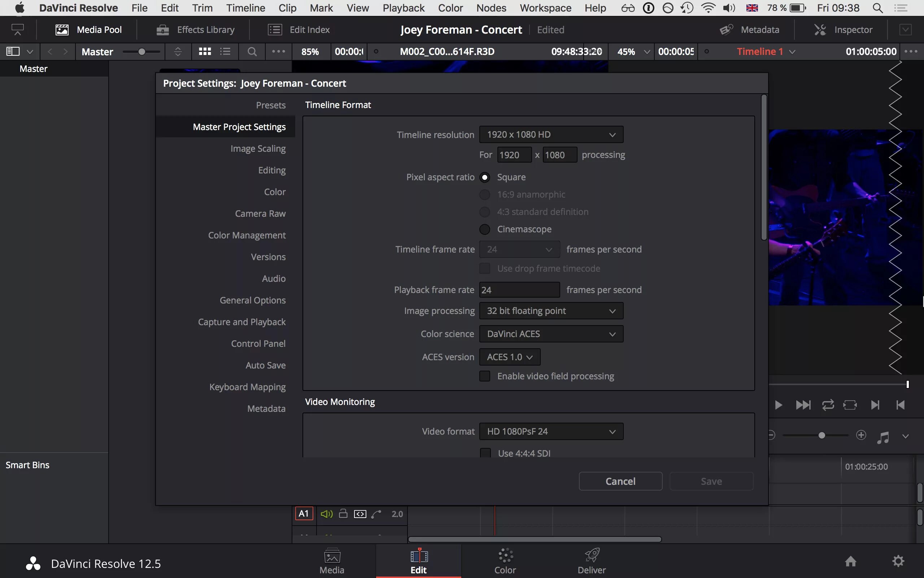Click the timeline zoom-in plus icon

coord(861,435)
